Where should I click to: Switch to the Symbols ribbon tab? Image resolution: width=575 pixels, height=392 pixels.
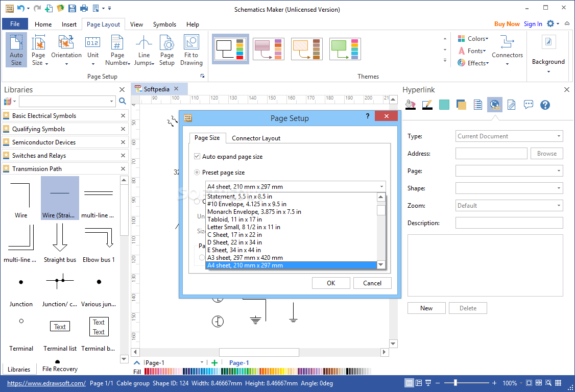coord(164,24)
